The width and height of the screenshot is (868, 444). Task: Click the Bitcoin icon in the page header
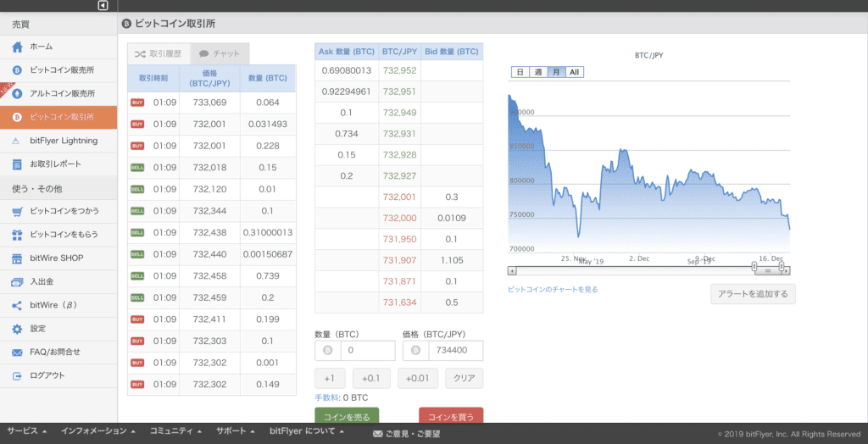[127, 24]
